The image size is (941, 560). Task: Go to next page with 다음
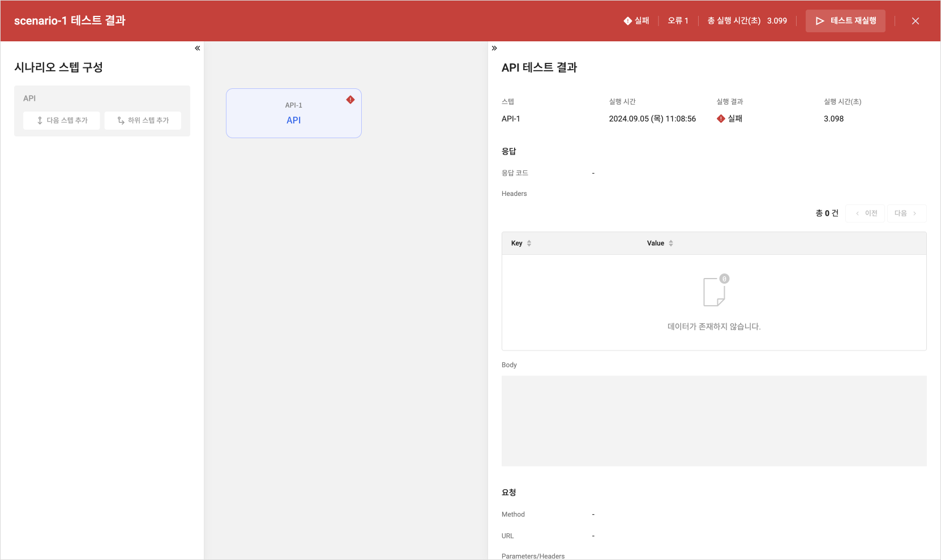906,213
